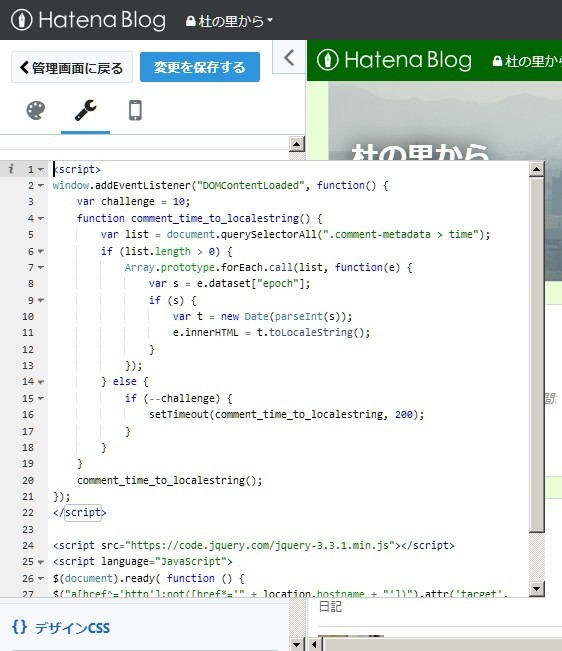Click the code editor vertical scrollbar thumb
The height and width of the screenshot is (651, 562).
click(537, 355)
